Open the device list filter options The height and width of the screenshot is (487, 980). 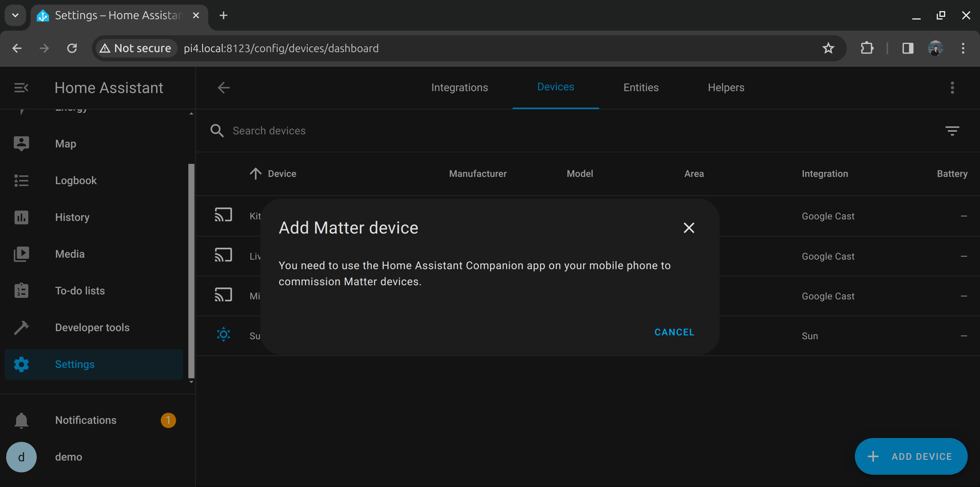pos(952,131)
